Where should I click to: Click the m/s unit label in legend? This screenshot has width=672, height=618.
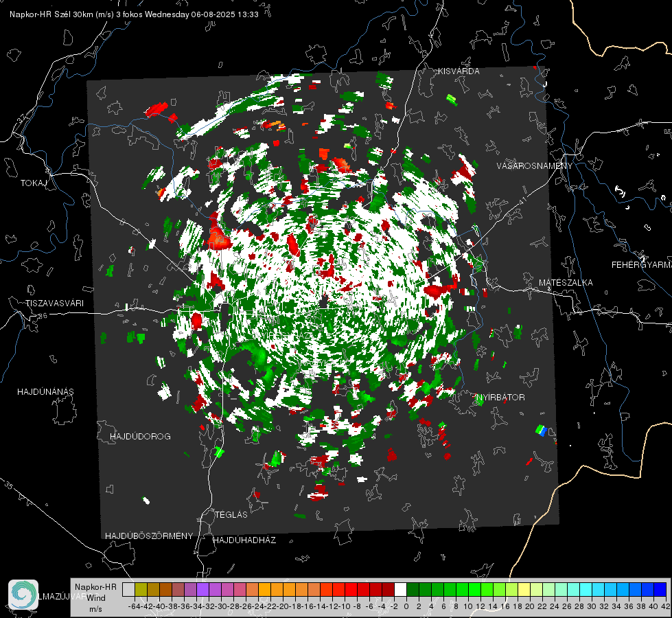(95, 609)
